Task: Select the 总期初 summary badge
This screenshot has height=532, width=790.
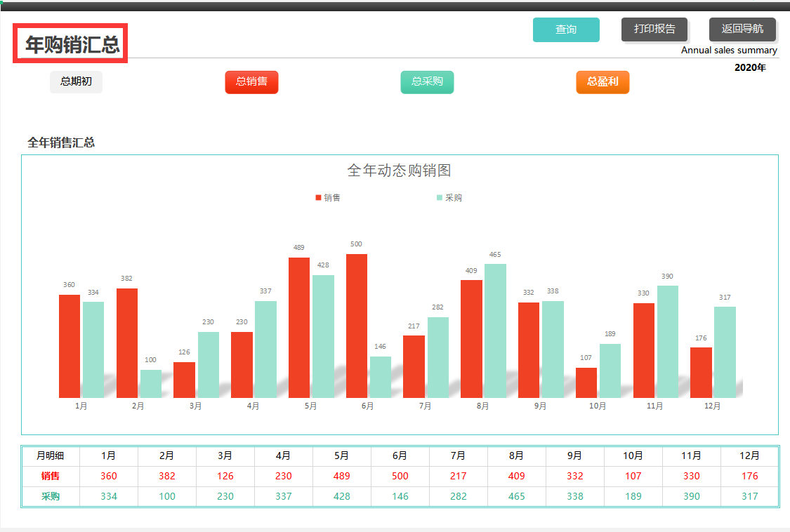Action: point(76,82)
